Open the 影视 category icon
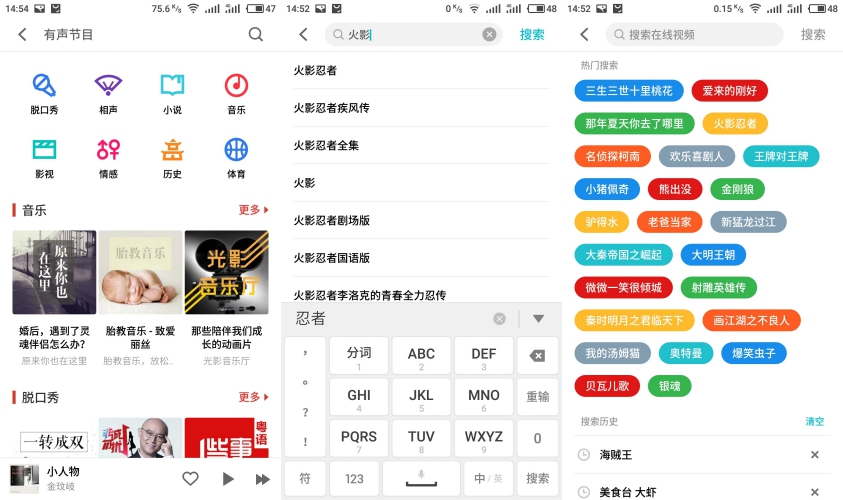The height and width of the screenshot is (500, 843). (44, 159)
